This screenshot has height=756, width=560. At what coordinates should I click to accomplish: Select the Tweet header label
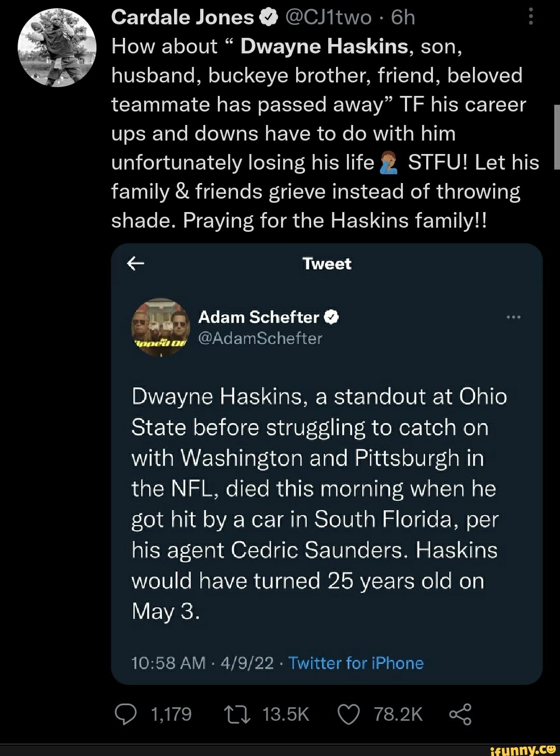pyautogui.click(x=326, y=263)
